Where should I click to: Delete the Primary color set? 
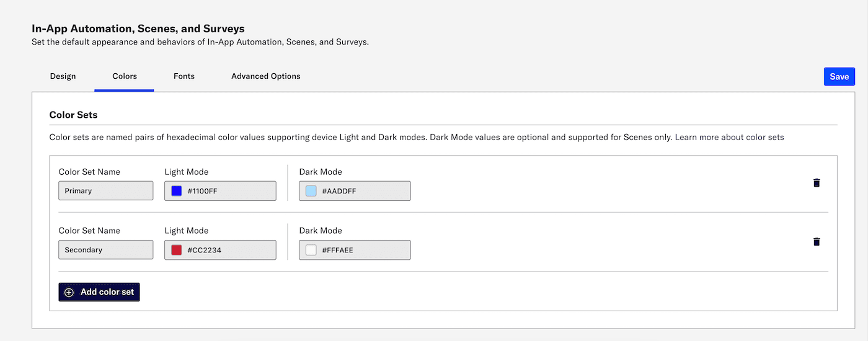tap(817, 183)
